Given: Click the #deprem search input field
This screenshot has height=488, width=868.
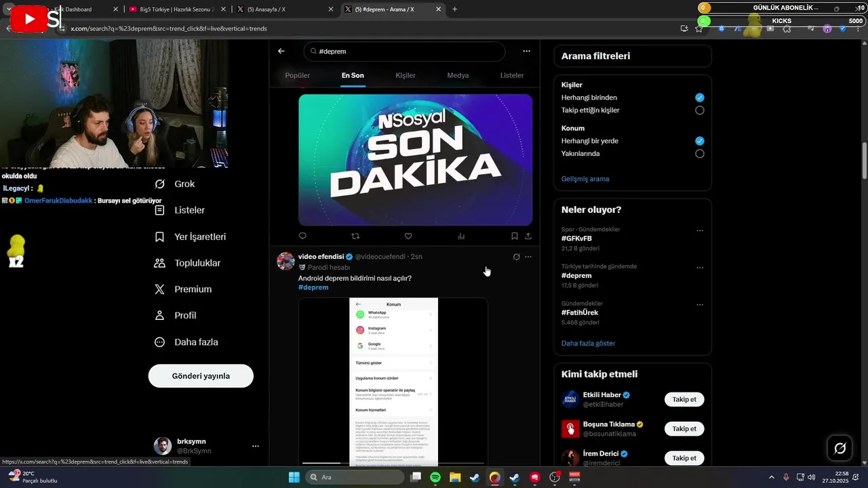Looking at the screenshot, I should [x=404, y=52].
